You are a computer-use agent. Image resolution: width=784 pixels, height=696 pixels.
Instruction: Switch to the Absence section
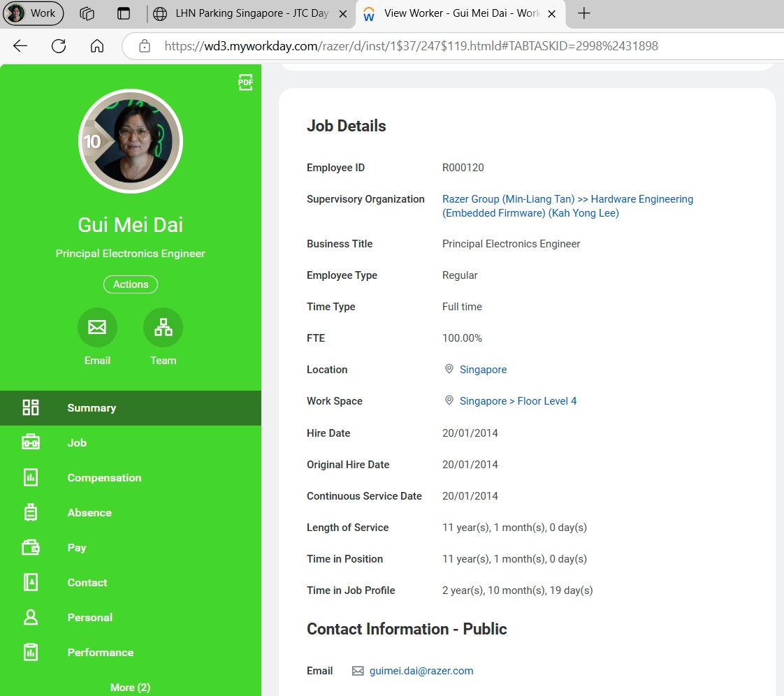(131, 513)
